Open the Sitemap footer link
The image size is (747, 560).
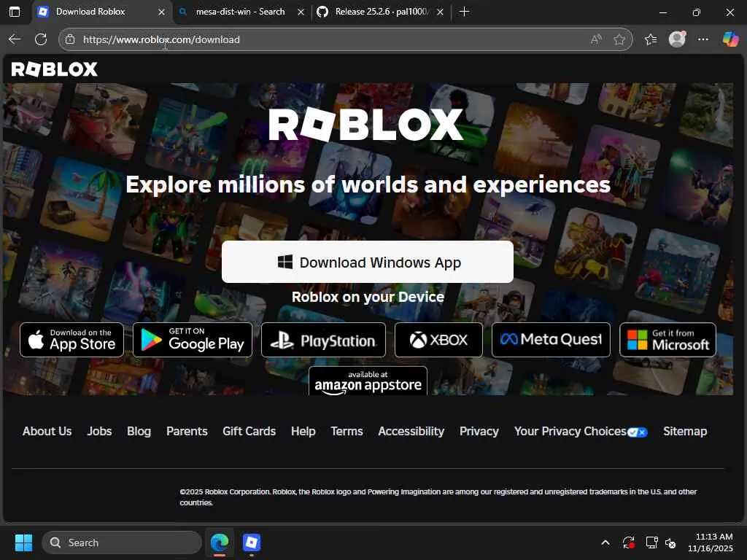coord(685,432)
